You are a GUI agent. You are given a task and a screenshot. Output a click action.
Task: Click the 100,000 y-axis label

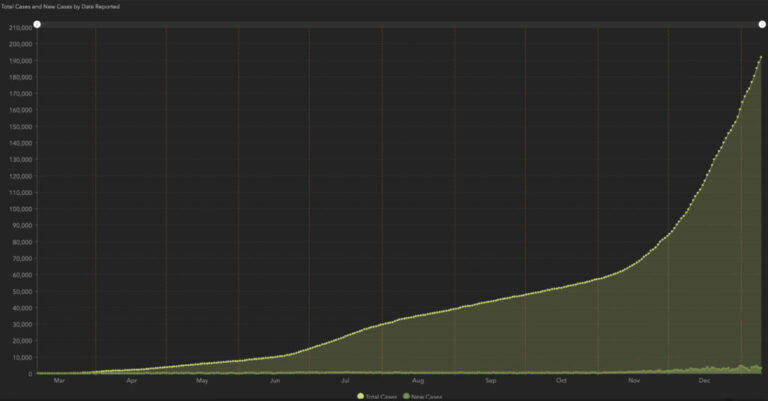tap(18, 209)
